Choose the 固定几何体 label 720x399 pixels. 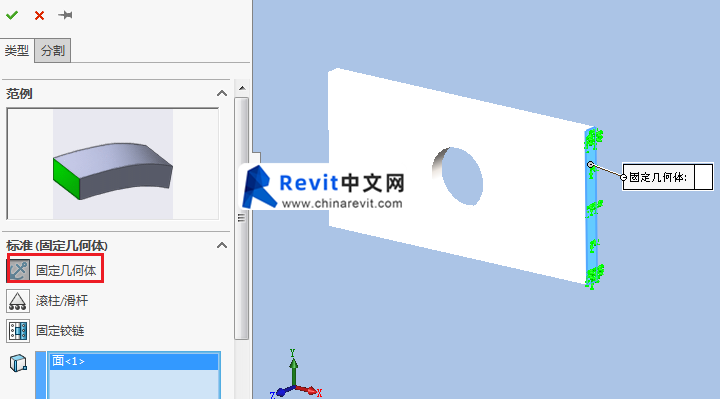(66, 271)
